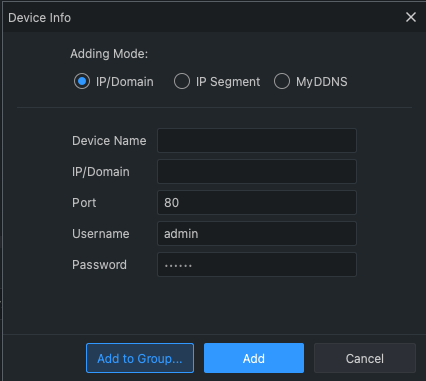Click the 'Device Info' title text
Screen dimensions: 426x381
[x=39, y=18]
